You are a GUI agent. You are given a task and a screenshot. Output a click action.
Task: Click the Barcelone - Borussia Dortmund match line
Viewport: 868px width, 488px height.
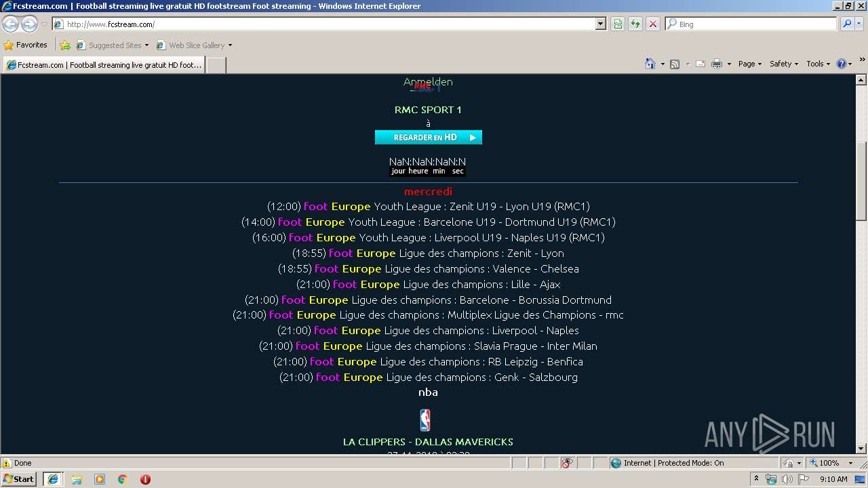point(428,300)
